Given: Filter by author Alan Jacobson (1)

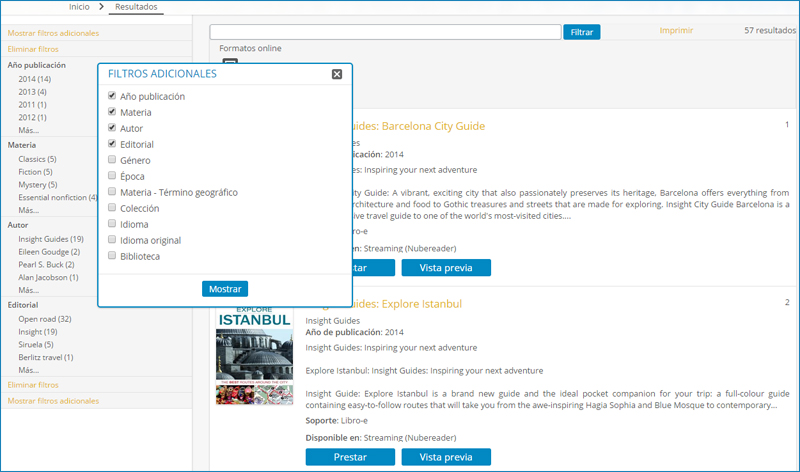Looking at the screenshot, I should (48, 277).
